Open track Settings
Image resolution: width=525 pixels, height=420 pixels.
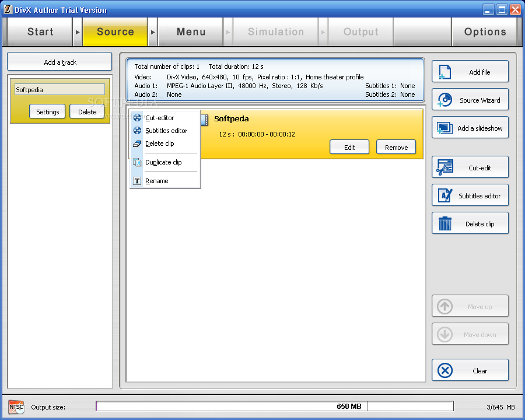[47, 111]
